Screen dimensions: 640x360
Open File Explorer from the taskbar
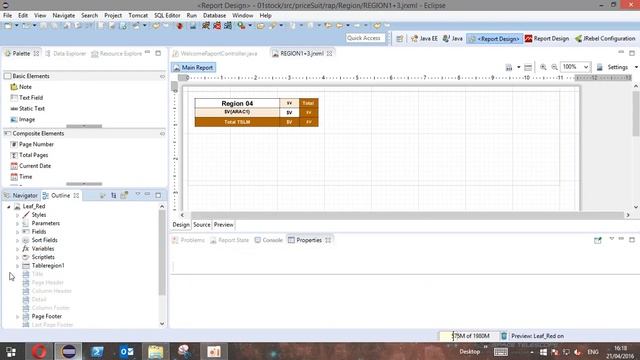click(156, 351)
